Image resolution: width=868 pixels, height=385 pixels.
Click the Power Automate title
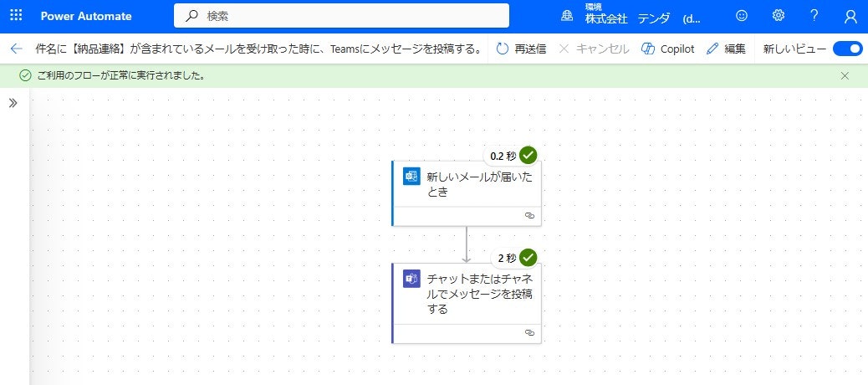pos(86,16)
